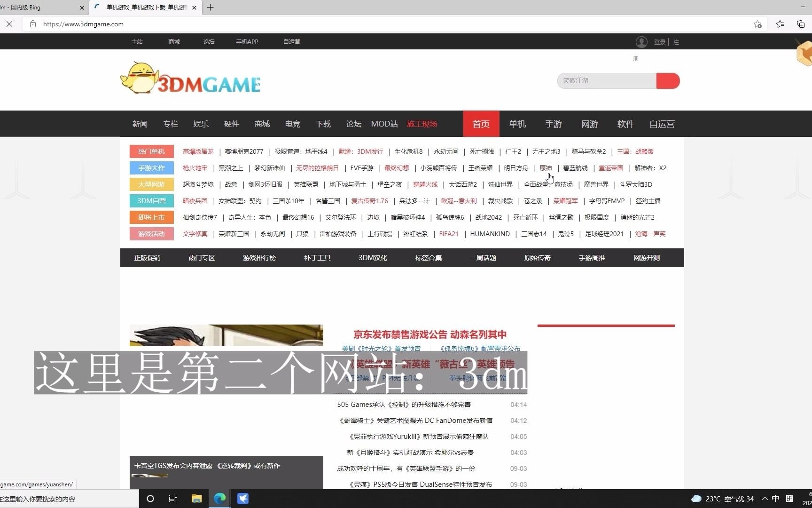Viewport: 812px width, 508px height.
Task: Open 赛博朋克2077 game link
Action: pos(244,151)
